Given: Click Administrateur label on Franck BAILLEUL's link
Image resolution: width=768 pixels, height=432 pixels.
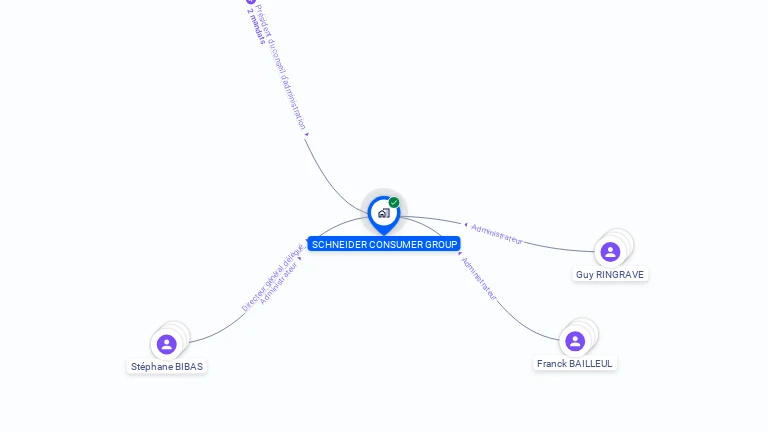Looking at the screenshot, I should click(x=479, y=279).
